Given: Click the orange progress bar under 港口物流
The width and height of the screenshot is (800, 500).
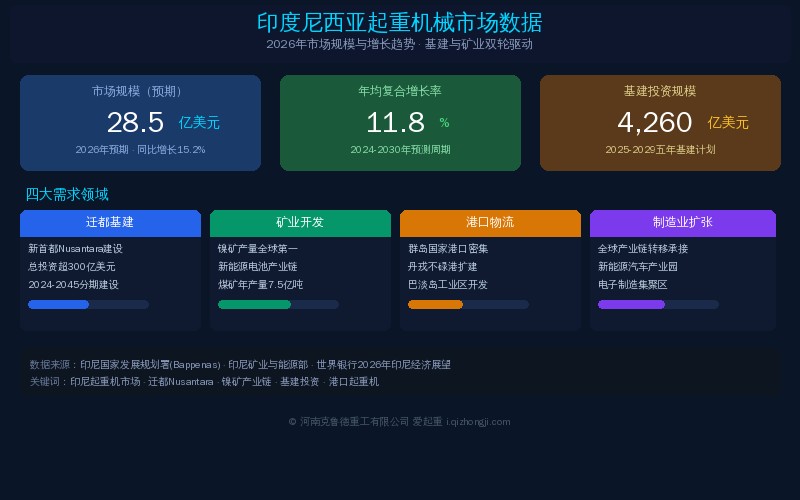Looking at the screenshot, I should [468, 305].
